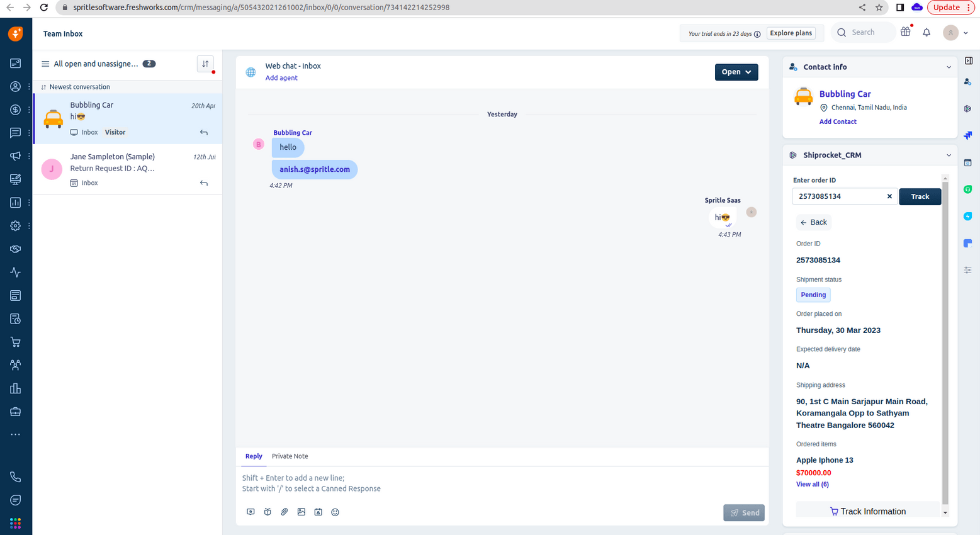Image resolution: width=980 pixels, height=535 pixels.
Task: Open Admin Settings gear icon
Action: pyautogui.click(x=16, y=226)
